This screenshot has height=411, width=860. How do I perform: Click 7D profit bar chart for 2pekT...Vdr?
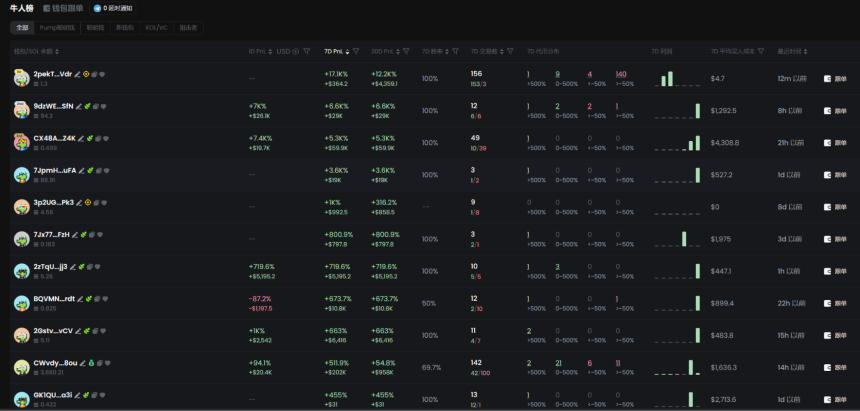pos(677,78)
